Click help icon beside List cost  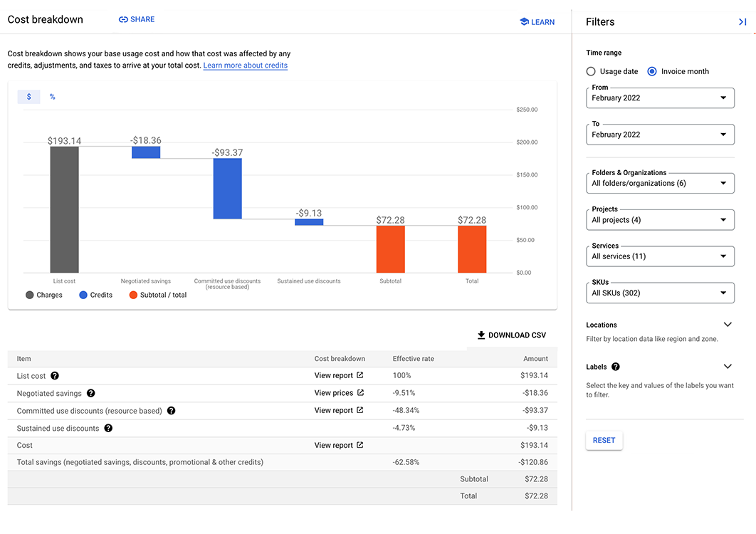[55, 376]
